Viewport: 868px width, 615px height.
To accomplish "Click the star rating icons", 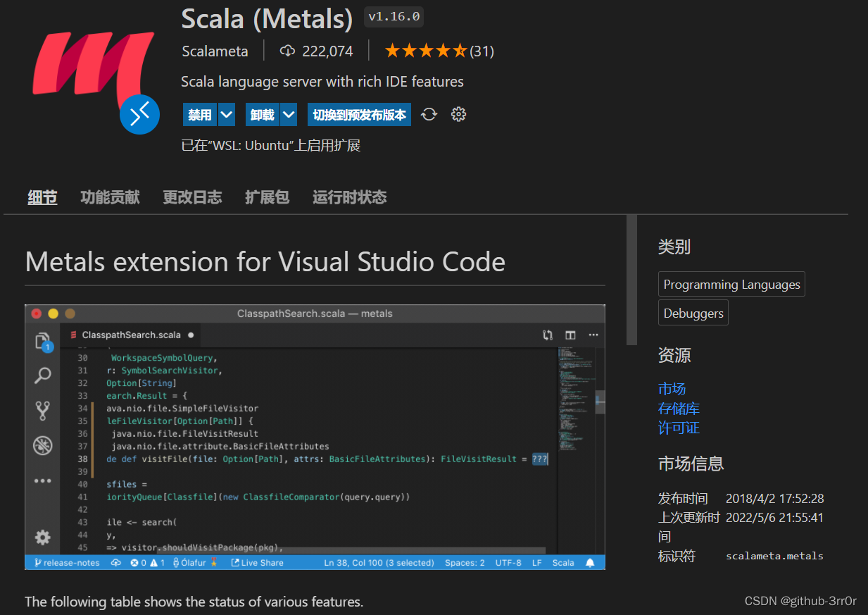I will pos(425,51).
